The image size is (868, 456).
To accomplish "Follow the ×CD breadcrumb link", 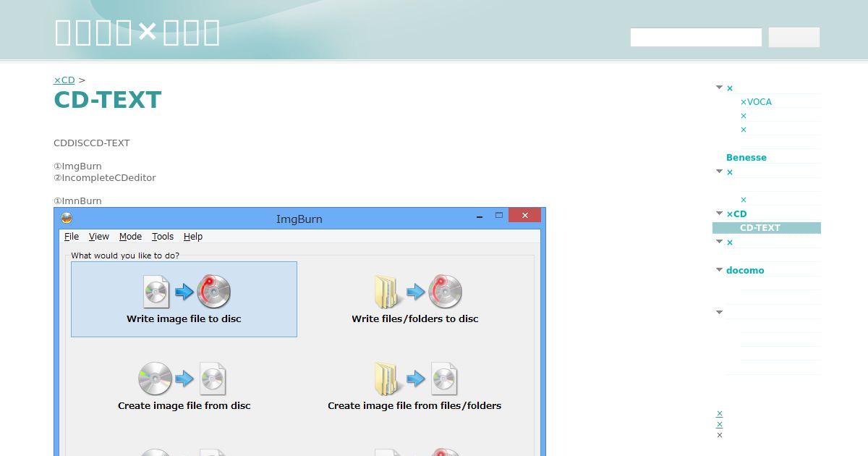I will [x=64, y=80].
